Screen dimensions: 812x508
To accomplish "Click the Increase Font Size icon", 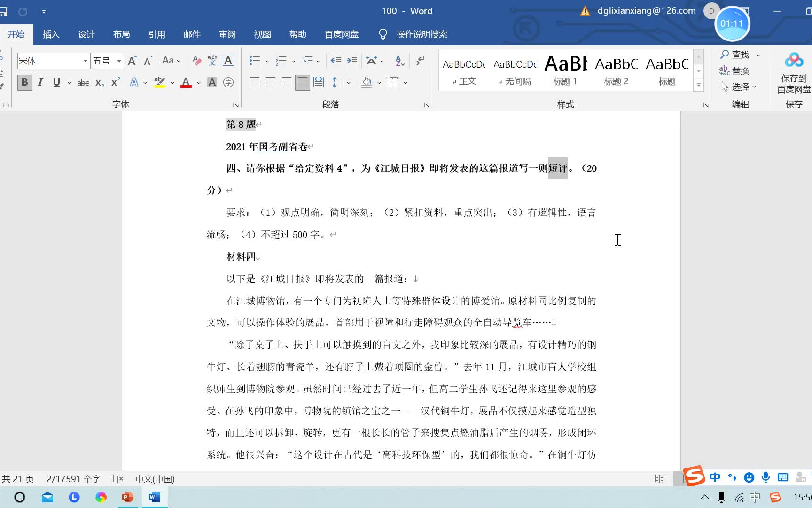I will pyautogui.click(x=133, y=61).
